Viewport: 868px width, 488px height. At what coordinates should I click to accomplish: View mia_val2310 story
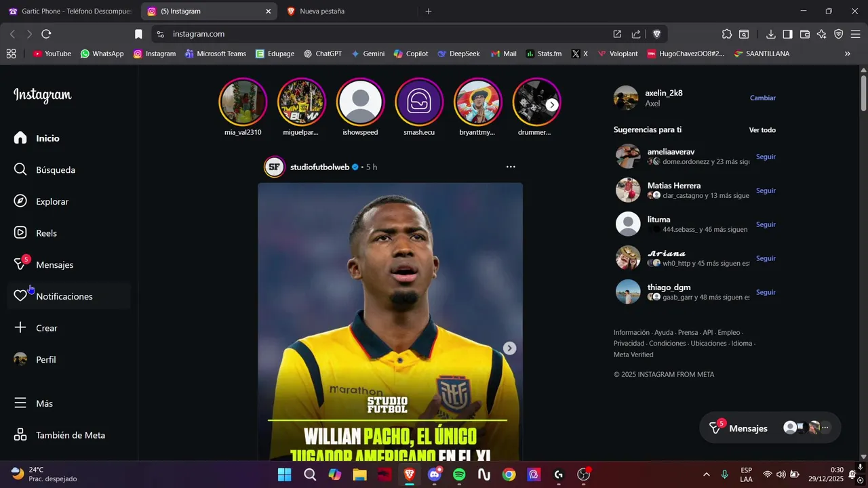click(x=243, y=102)
